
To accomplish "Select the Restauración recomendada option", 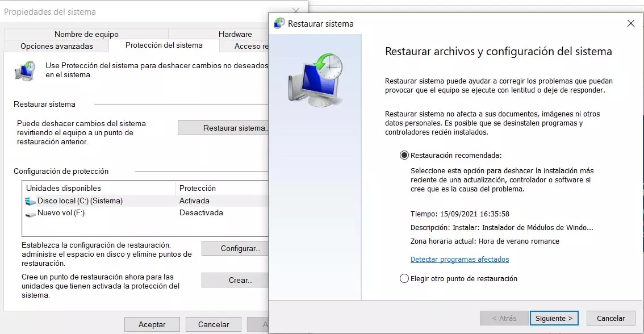I will [403, 155].
